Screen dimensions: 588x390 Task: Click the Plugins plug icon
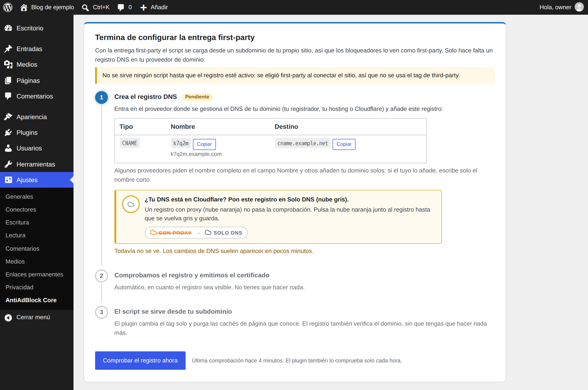[8, 133]
